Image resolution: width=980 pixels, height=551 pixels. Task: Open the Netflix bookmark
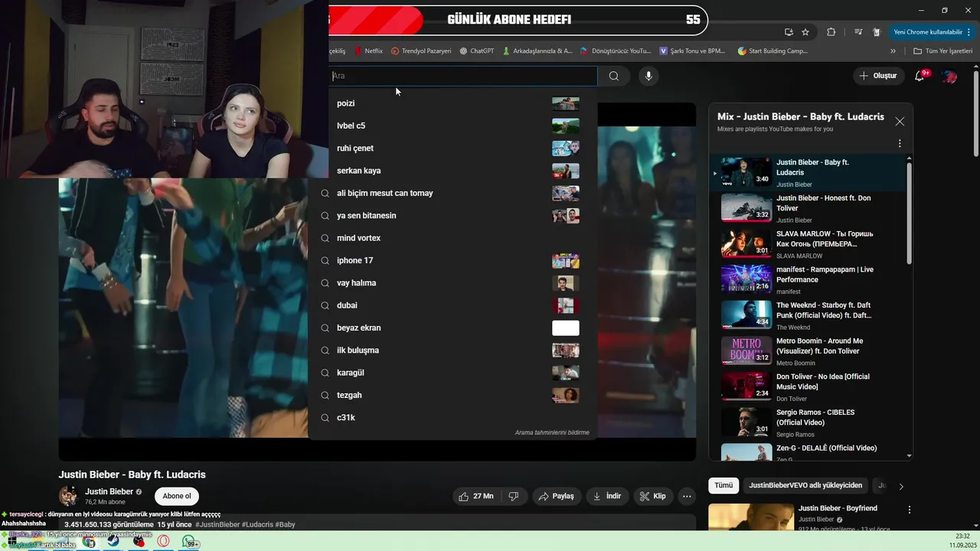368,51
